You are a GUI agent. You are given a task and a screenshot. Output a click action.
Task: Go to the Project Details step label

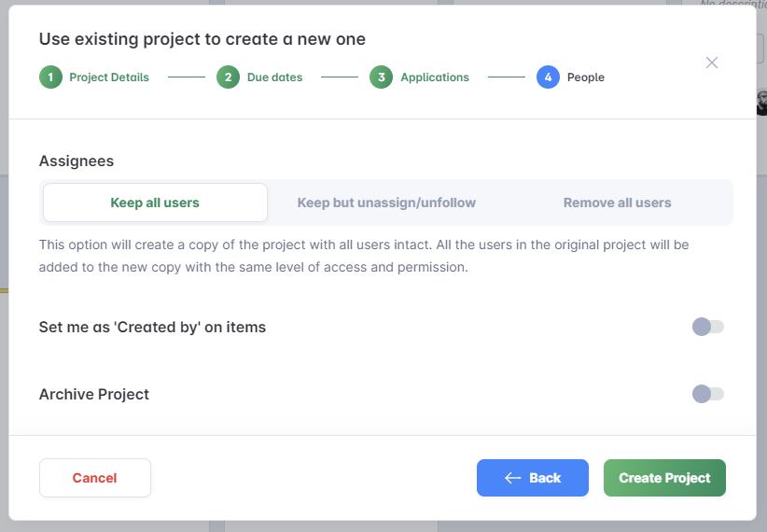[x=109, y=77]
